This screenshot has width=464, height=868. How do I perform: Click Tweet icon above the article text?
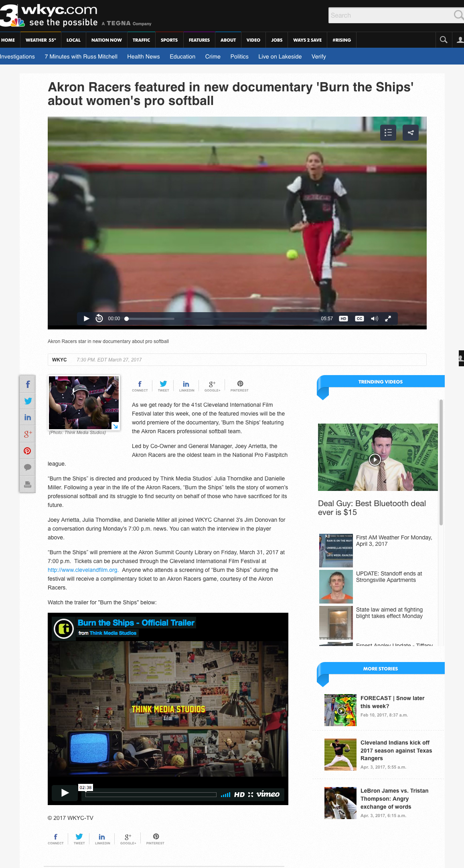163,386
